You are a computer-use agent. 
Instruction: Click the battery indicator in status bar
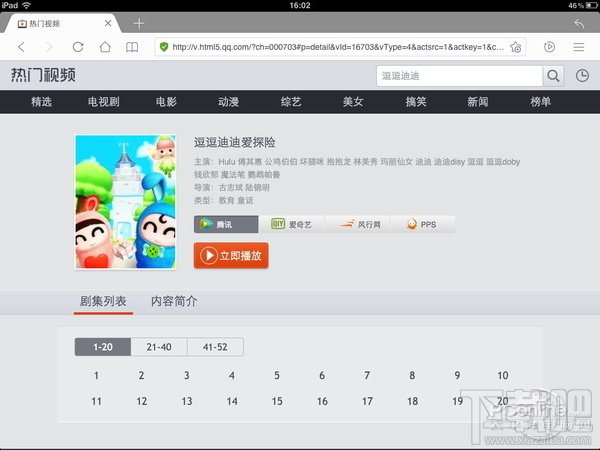[591, 5]
